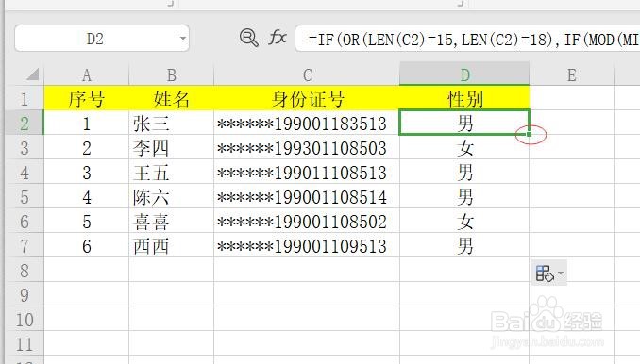Select the cell containing 张三
Screen dimensions: 640x364
click(172, 123)
